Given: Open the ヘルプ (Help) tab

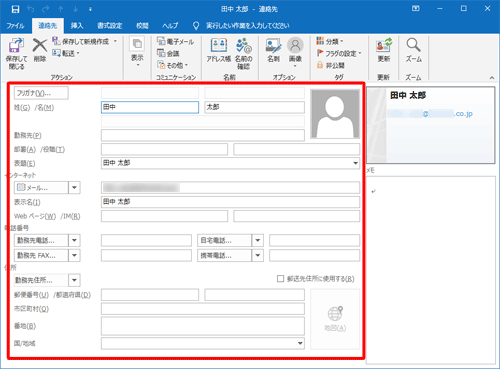Looking at the screenshot, I should (170, 26).
